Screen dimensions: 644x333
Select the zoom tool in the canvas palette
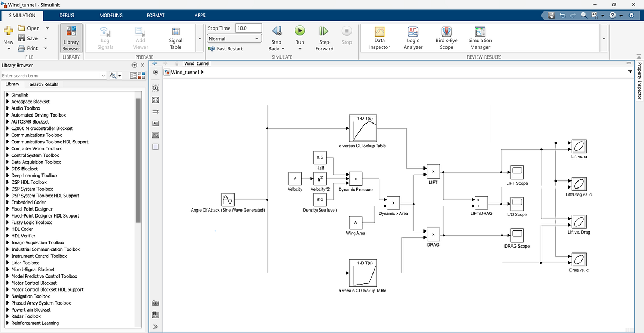155,87
